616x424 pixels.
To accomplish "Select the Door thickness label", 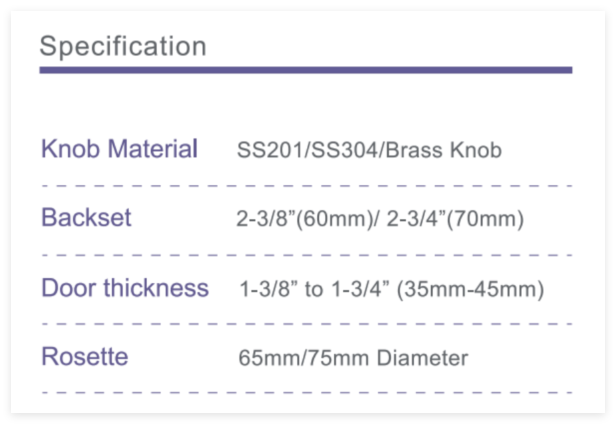I will 125,289.
